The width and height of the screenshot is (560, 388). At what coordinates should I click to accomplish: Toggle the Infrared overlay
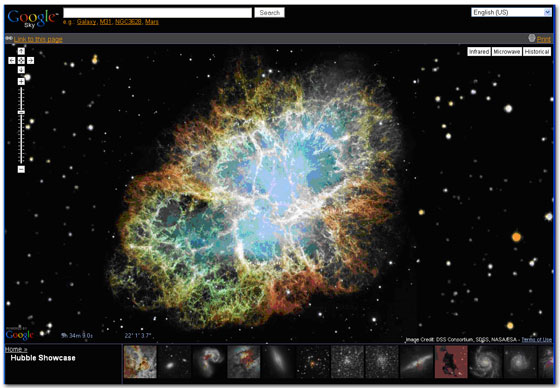click(479, 52)
